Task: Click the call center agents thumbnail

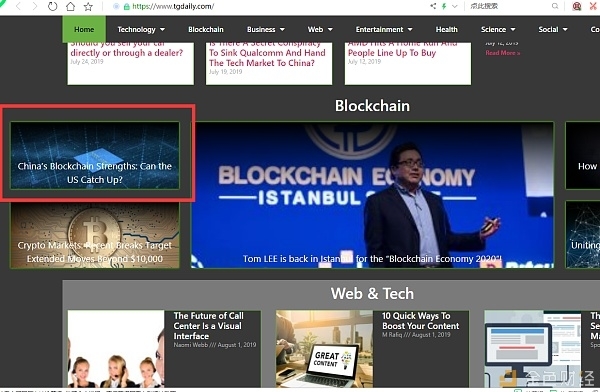Action: point(116,349)
